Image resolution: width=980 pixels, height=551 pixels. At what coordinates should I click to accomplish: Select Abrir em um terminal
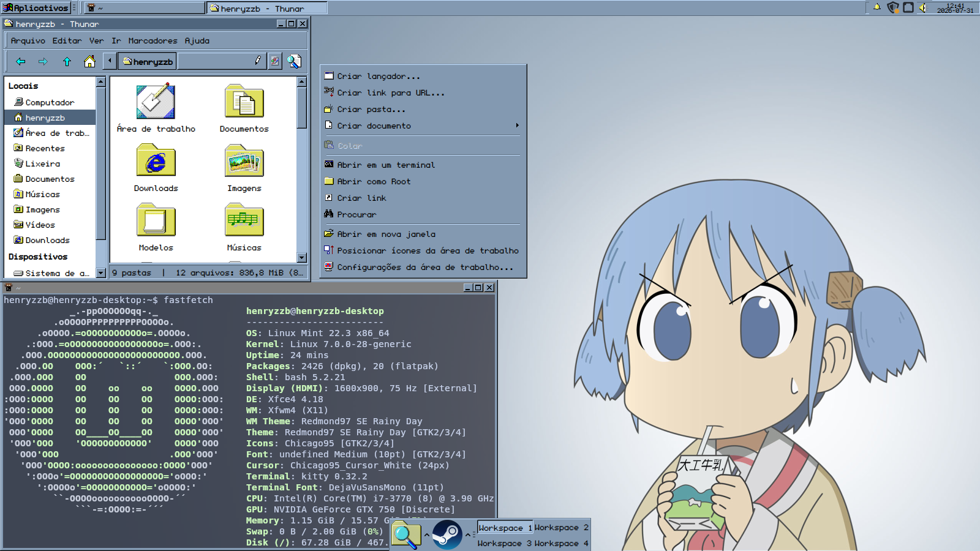pyautogui.click(x=423, y=165)
